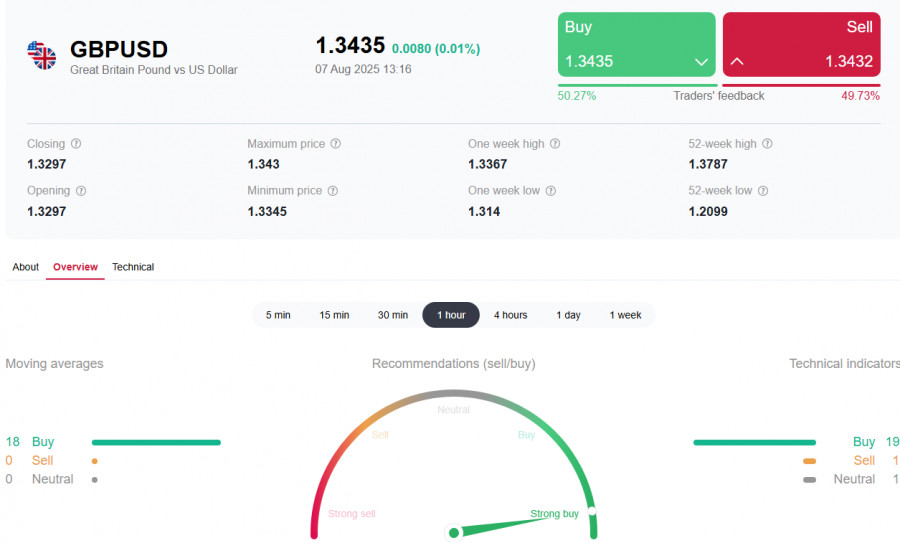Click the 50.27% buy percentage
900x543 pixels.
point(577,96)
